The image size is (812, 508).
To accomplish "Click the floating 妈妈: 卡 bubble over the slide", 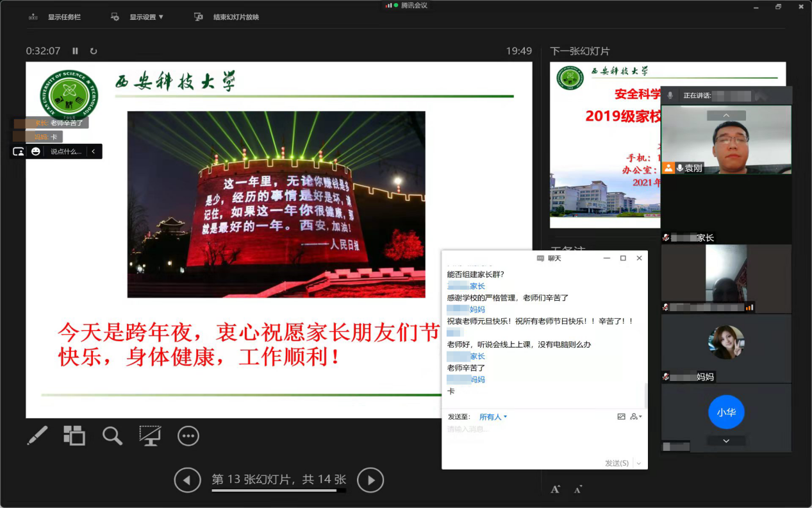I will tap(38, 137).
